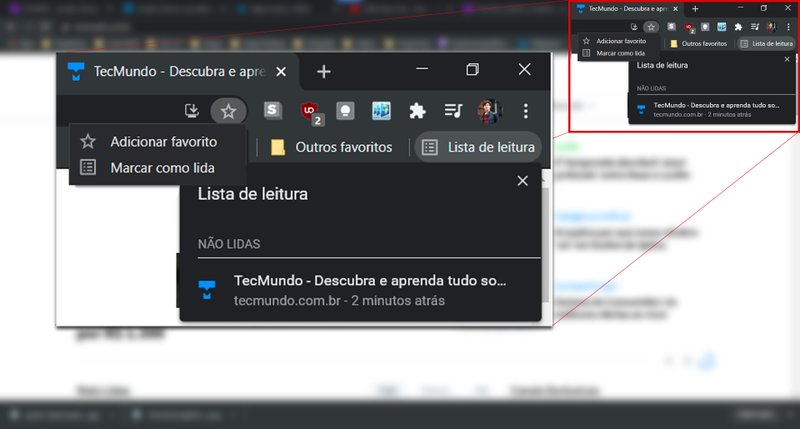Click the bookmark star icon in enlarged toolbar

[x=229, y=111]
